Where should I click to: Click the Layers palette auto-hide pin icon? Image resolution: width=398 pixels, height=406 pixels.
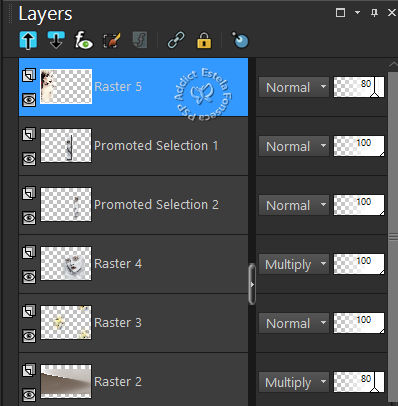[374, 13]
